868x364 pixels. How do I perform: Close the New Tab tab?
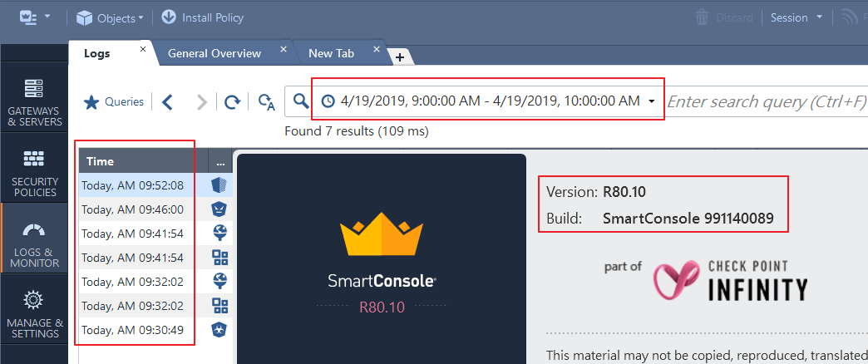pyautogui.click(x=377, y=49)
